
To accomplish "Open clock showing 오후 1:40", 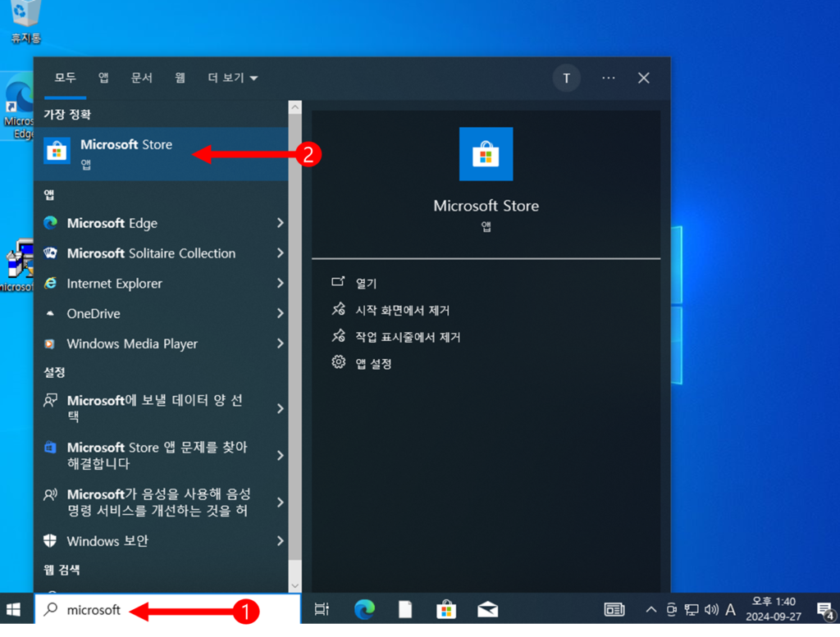I will pyautogui.click(x=773, y=609).
